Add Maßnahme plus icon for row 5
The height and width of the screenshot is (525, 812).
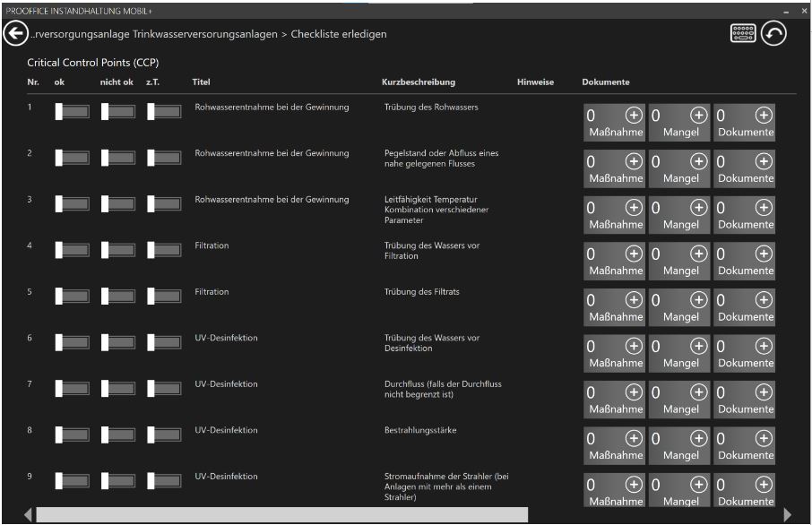click(634, 299)
